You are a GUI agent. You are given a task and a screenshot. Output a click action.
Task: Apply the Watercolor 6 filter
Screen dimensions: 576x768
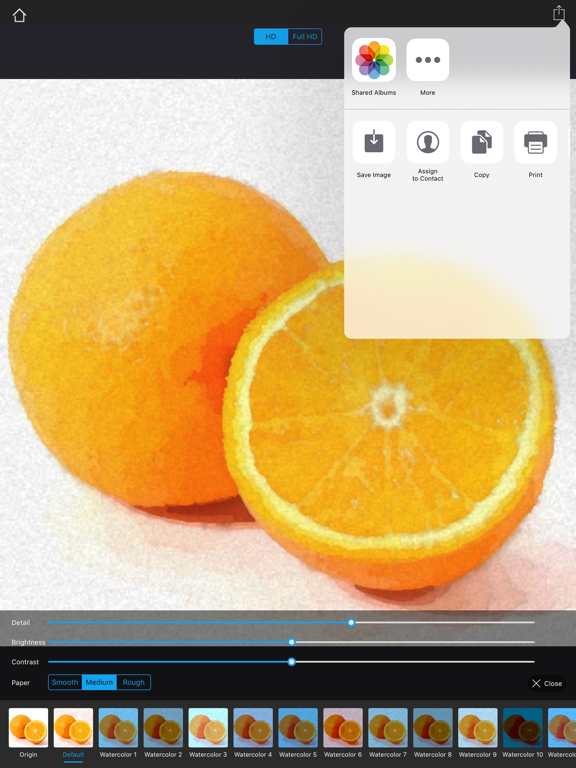click(343, 727)
